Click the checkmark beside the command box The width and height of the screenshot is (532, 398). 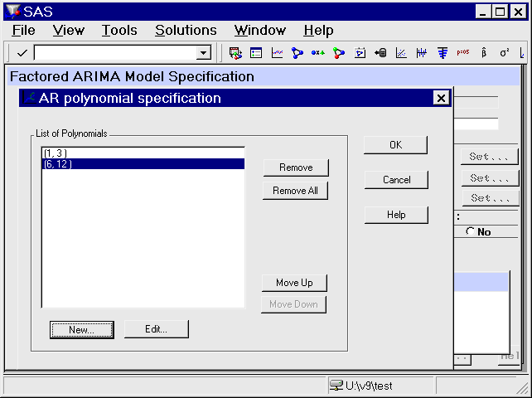22,53
